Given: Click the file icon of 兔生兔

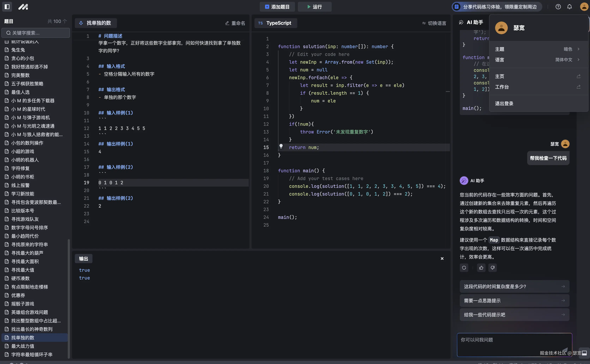Looking at the screenshot, I should click(x=7, y=50).
